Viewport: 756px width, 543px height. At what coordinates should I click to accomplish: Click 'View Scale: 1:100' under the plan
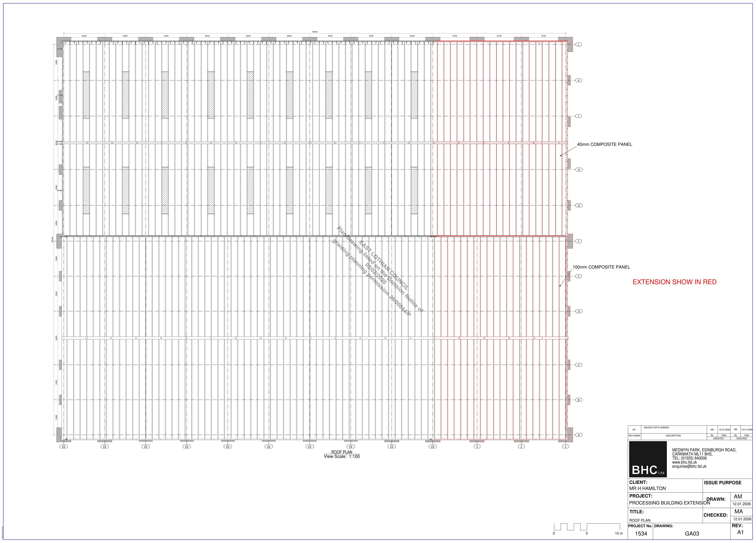[342, 456]
